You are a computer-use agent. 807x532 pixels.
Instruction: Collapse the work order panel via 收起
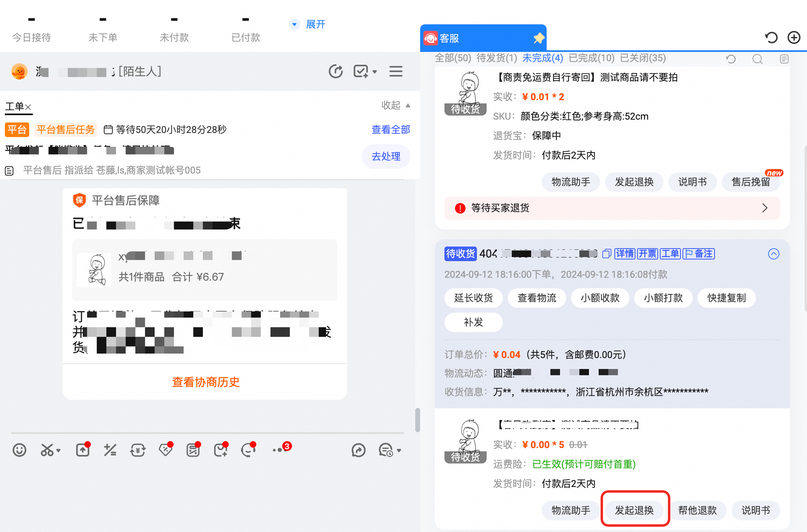(395, 105)
